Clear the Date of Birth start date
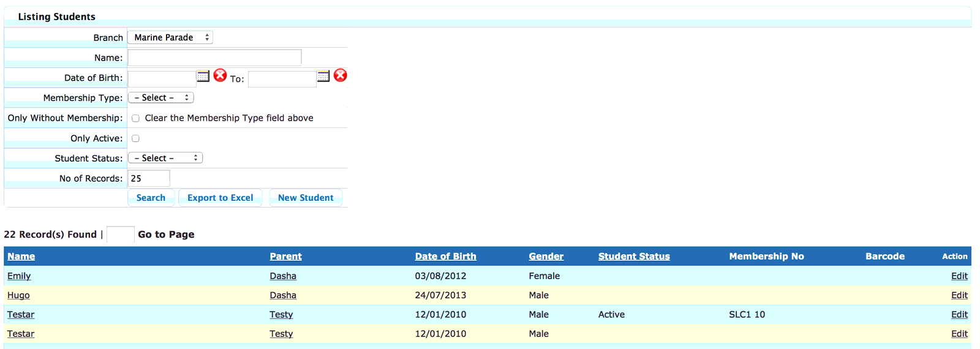The width and height of the screenshot is (980, 349). pos(220,75)
